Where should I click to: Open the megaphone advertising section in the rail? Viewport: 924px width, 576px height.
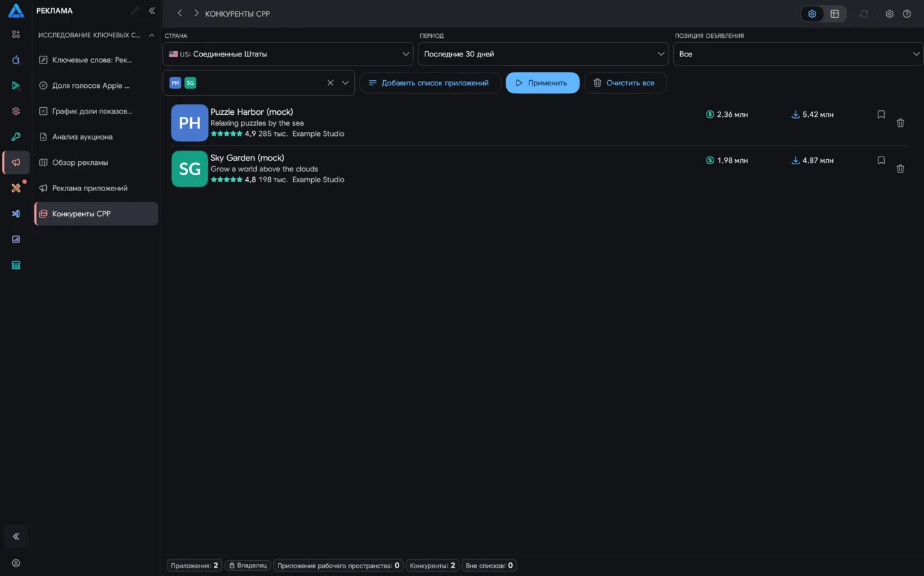coord(16,162)
